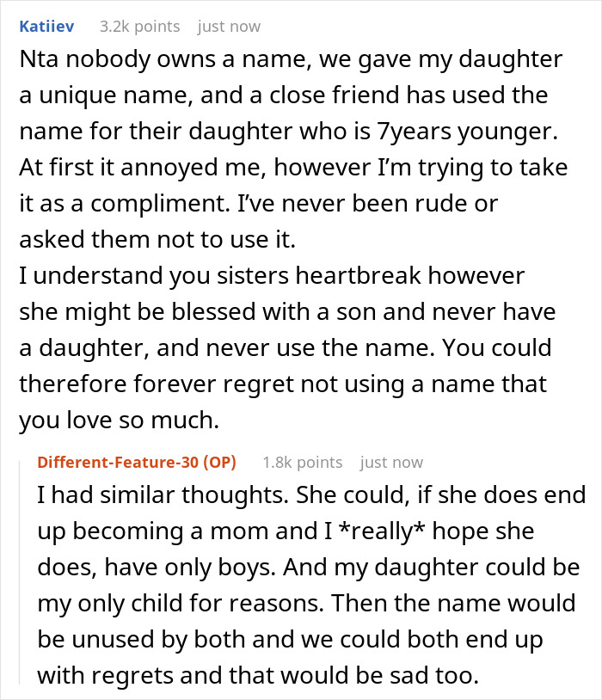This screenshot has width=602, height=700.
Task: Click the 1.8k points score label
Action: pos(303,463)
